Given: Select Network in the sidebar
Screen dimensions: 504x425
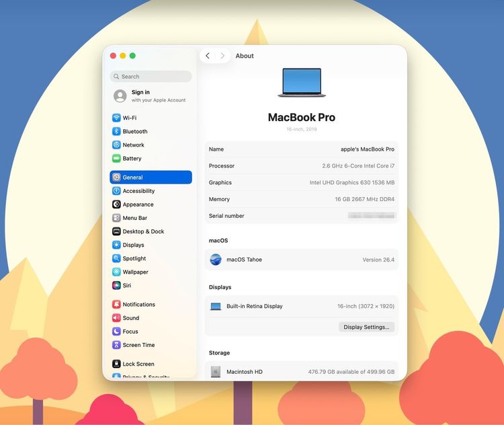Looking at the screenshot, I should click(151, 145).
